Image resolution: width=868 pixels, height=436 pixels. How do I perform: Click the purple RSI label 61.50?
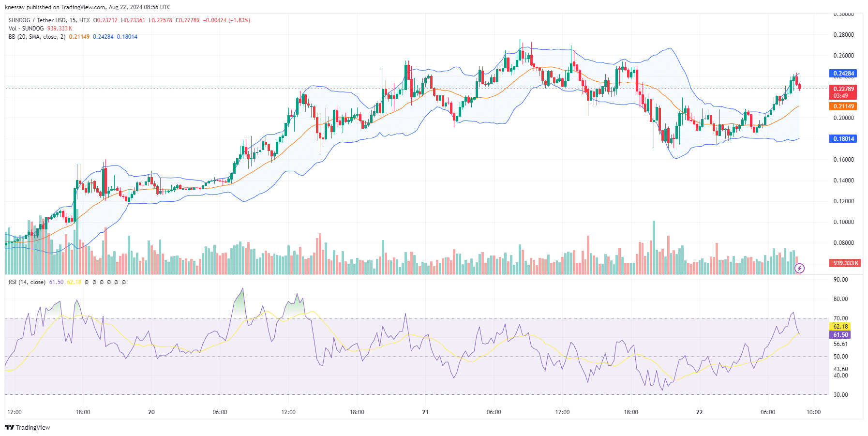click(841, 335)
